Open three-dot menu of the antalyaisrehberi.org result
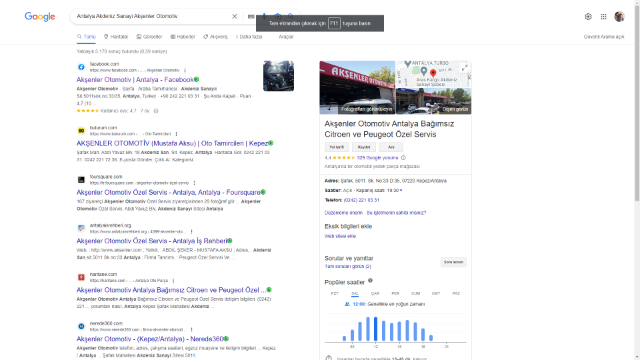The height and width of the screenshot is (360, 640). 191,231
